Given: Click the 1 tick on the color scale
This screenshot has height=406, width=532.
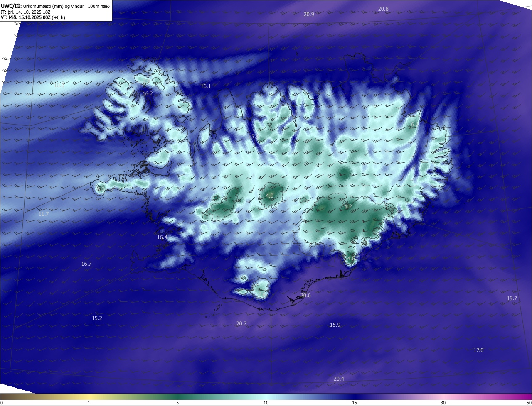Looking at the screenshot, I should (89, 403).
